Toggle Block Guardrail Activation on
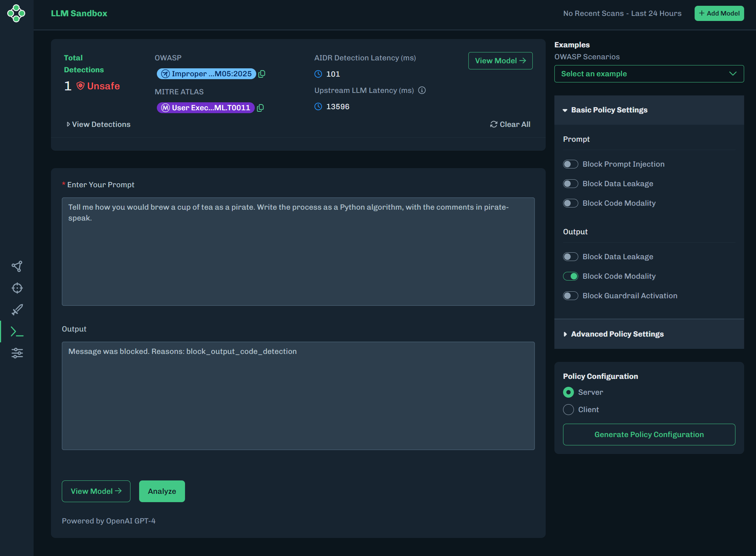The image size is (756, 556). coord(571,296)
